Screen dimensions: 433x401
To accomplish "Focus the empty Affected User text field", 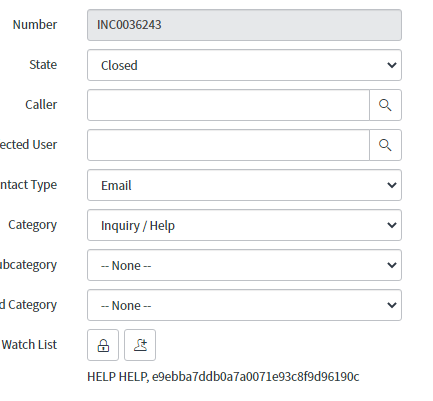I will click(228, 145).
